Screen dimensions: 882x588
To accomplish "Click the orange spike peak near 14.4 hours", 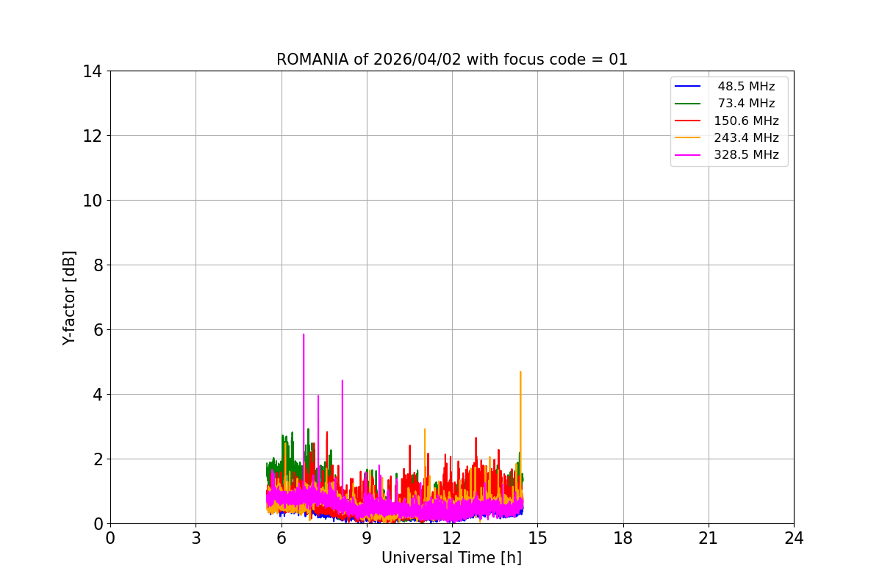I will pyautogui.click(x=520, y=373).
